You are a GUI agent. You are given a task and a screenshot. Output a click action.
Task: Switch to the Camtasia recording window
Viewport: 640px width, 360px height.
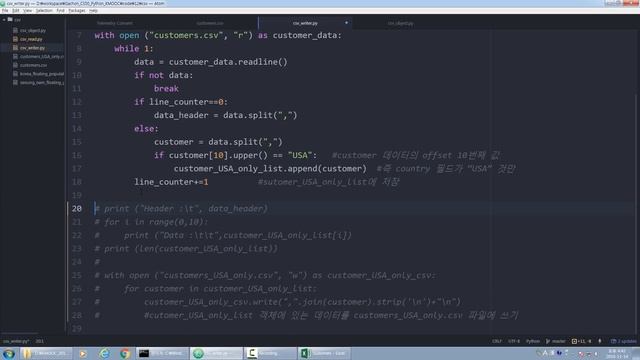pos(270,353)
